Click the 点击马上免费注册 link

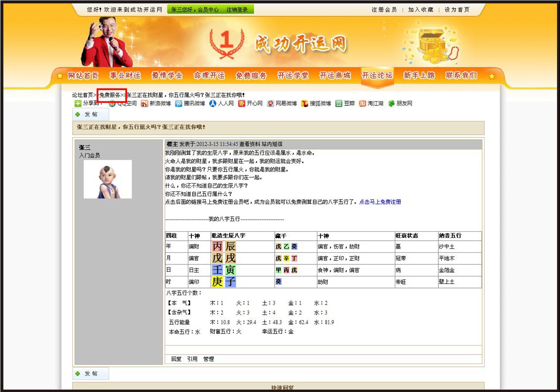(x=380, y=202)
